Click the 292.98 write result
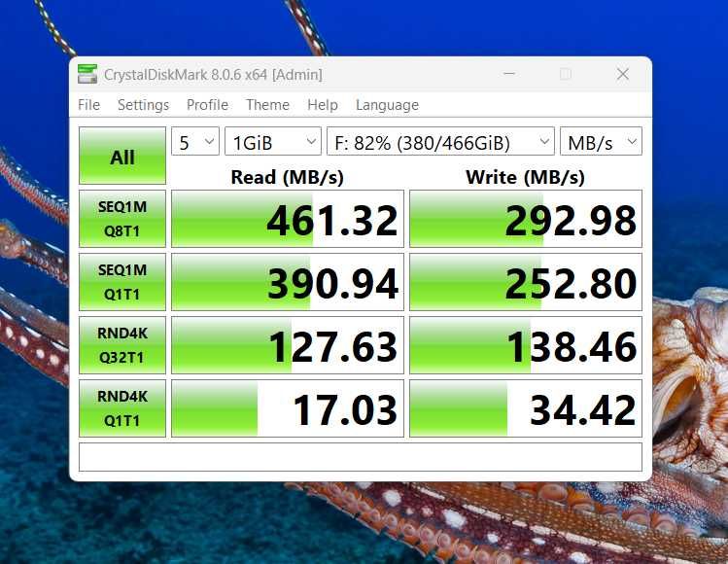The height and width of the screenshot is (564, 728). coord(526,219)
